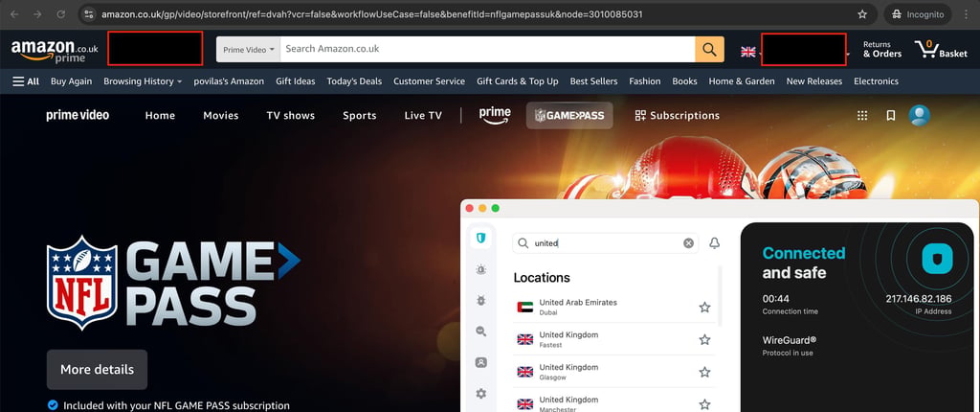This screenshot has width=980, height=412.
Task: Open the Surfshark VPN shield tab
Action: coord(481,238)
